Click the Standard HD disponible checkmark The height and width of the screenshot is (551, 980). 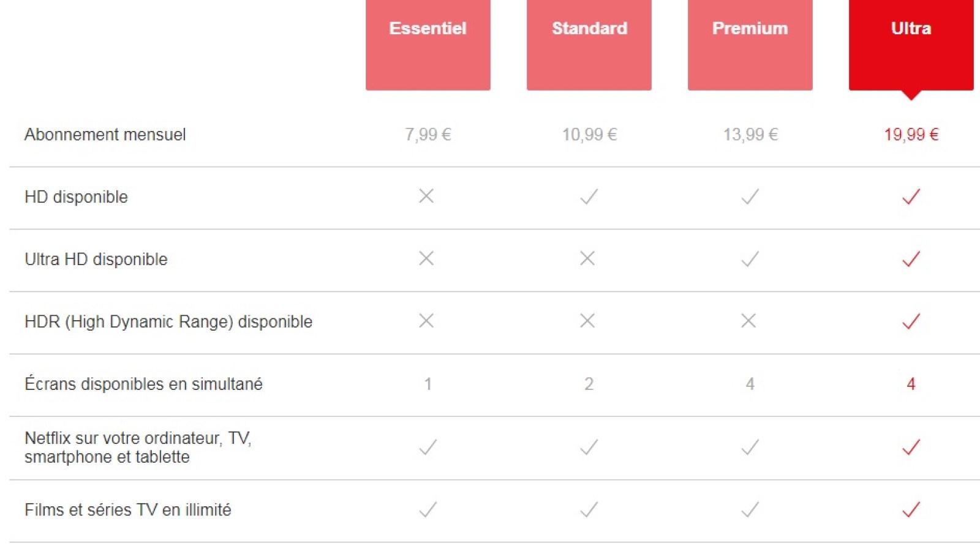[x=589, y=197]
